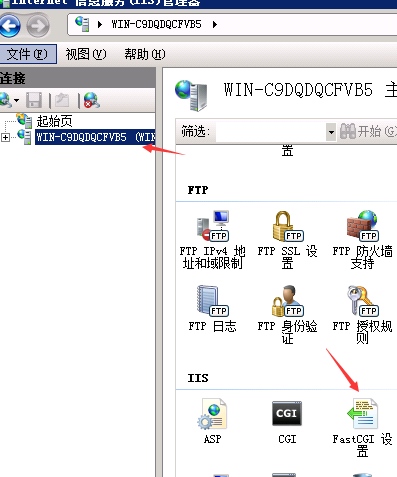Viewport: 397px width, 477px height.
Task: Click into the 筛选 filter text field
Action: tap(271, 132)
